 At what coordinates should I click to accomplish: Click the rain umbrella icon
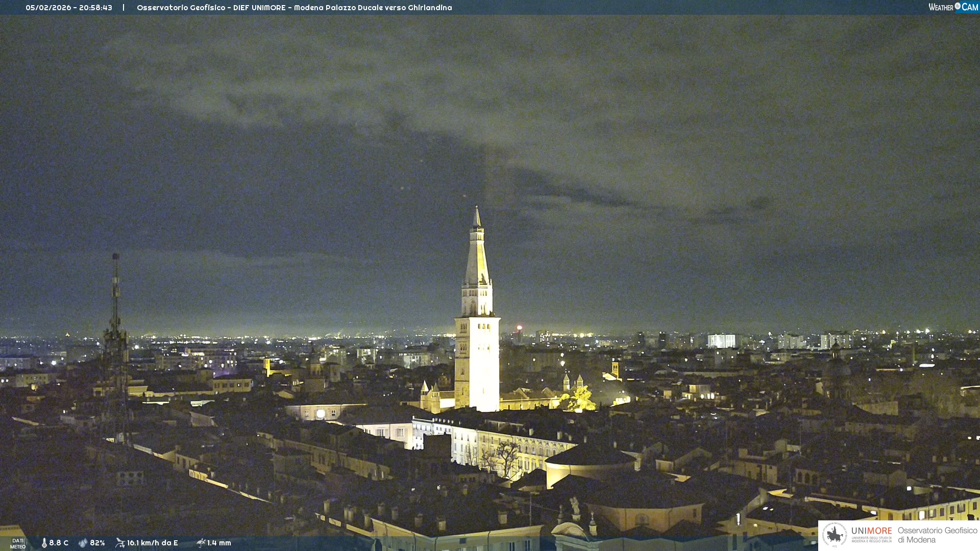201,543
